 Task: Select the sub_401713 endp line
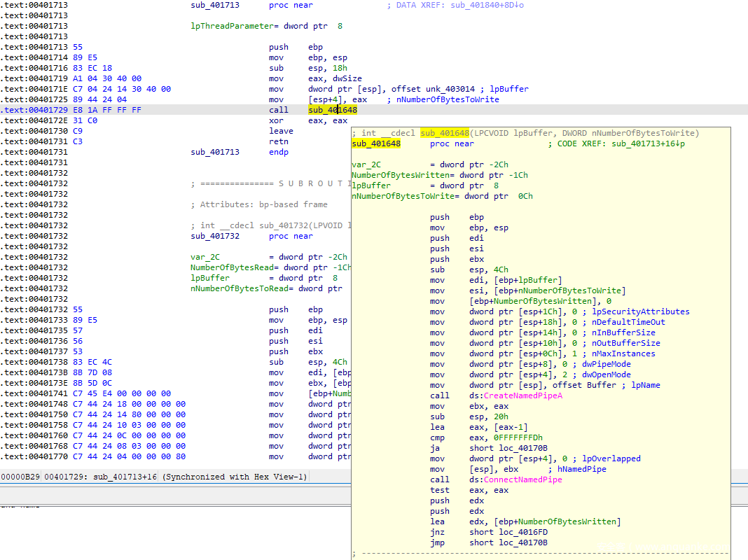pyautogui.click(x=214, y=152)
